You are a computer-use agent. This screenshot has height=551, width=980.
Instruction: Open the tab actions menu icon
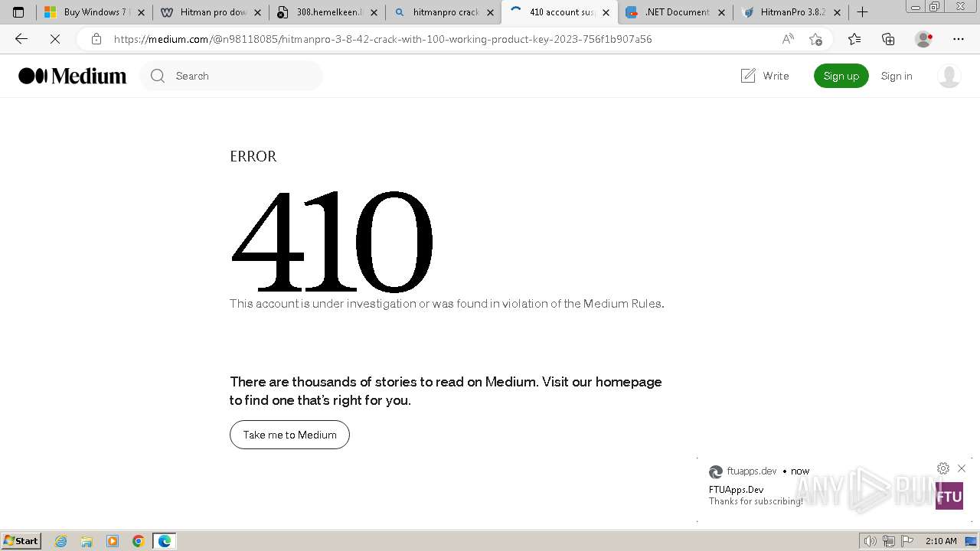tap(18, 12)
